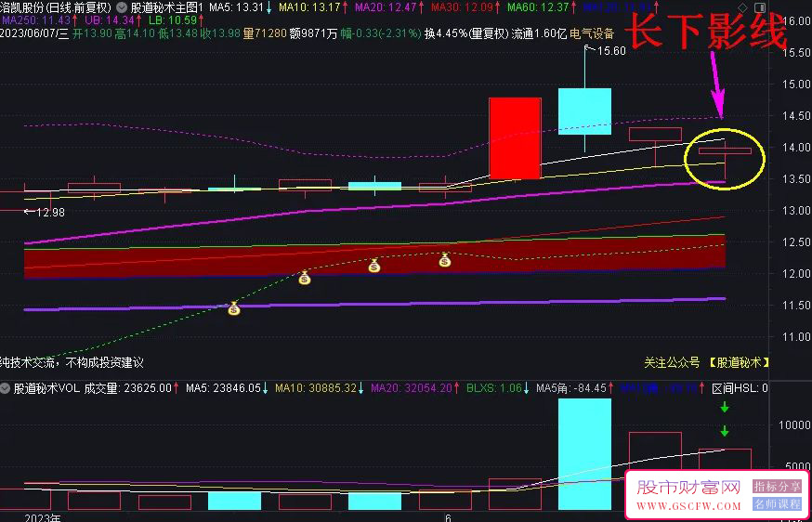Click the MA10: 13.17 label
812x522 pixels.
309,7
